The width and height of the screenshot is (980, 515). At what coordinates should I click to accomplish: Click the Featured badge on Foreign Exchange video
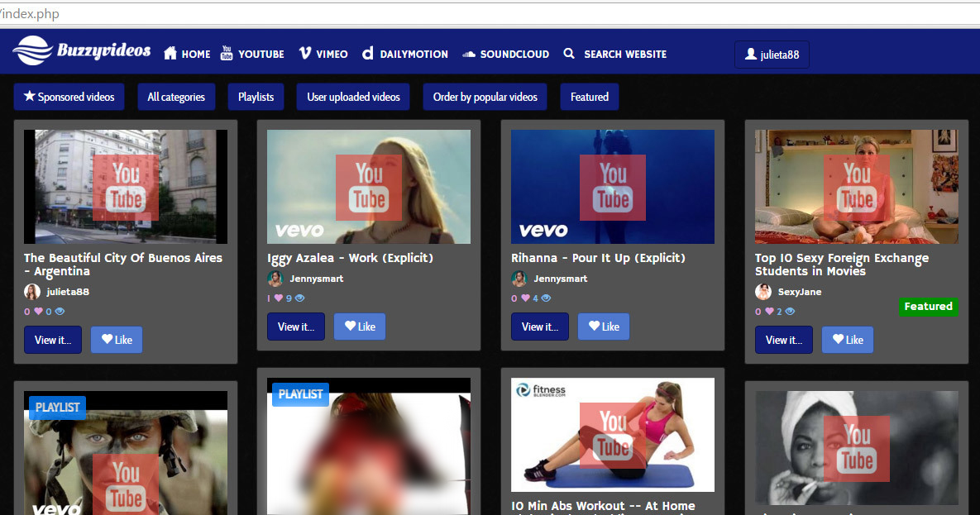coord(928,307)
